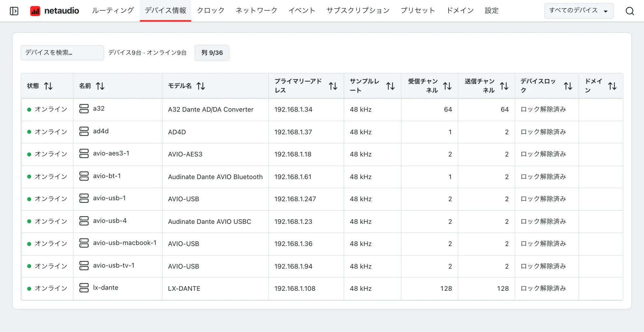Switch to the クロック tab

point(211,11)
